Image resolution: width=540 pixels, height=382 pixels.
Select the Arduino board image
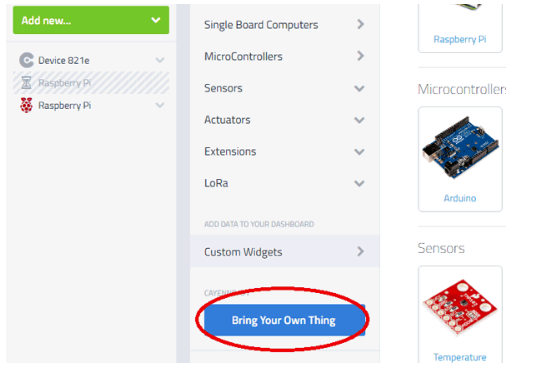[x=460, y=147]
